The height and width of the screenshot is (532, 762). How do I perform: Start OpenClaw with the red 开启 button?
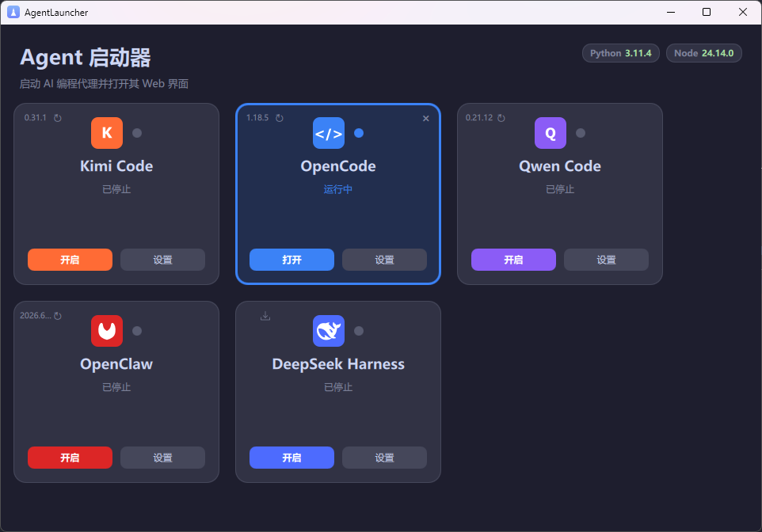70,458
